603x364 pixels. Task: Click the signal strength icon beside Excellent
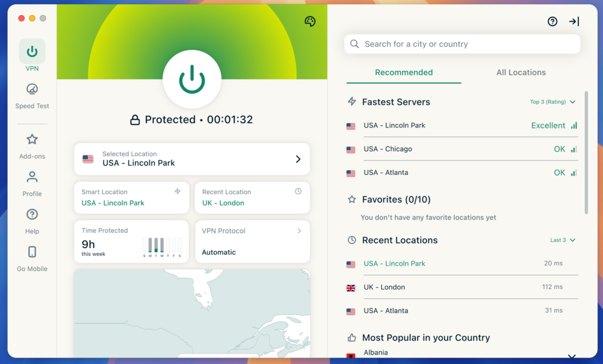[573, 126]
